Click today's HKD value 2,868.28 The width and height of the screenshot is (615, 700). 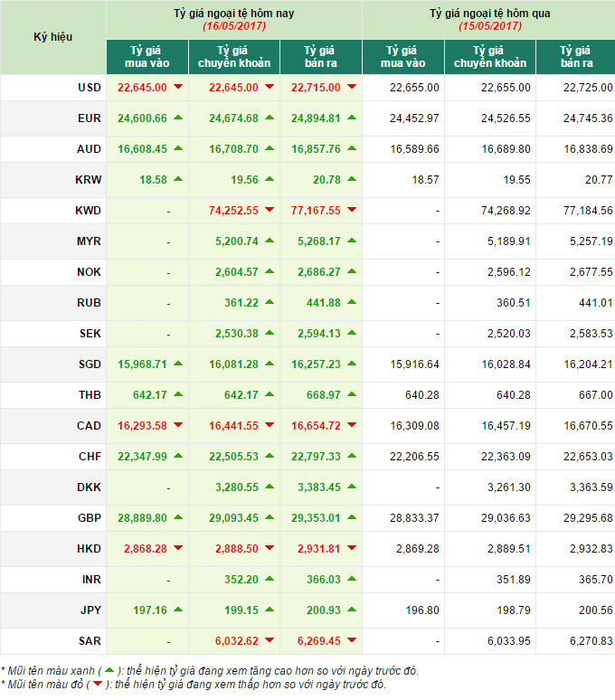pos(145,549)
